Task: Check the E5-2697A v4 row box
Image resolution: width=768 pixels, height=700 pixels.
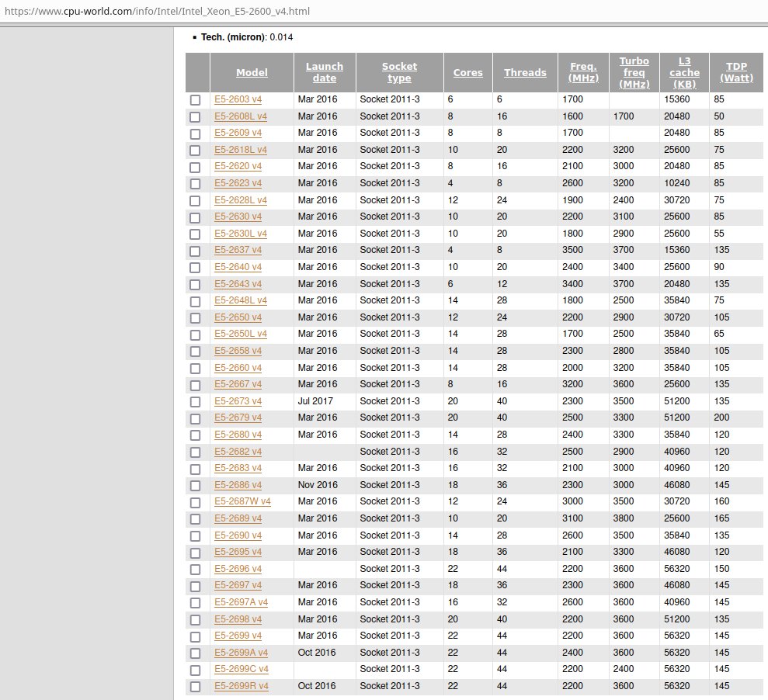Action: 196,602
